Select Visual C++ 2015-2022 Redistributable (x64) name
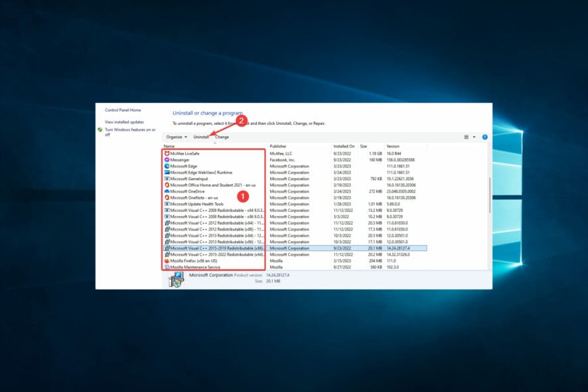 click(217, 254)
